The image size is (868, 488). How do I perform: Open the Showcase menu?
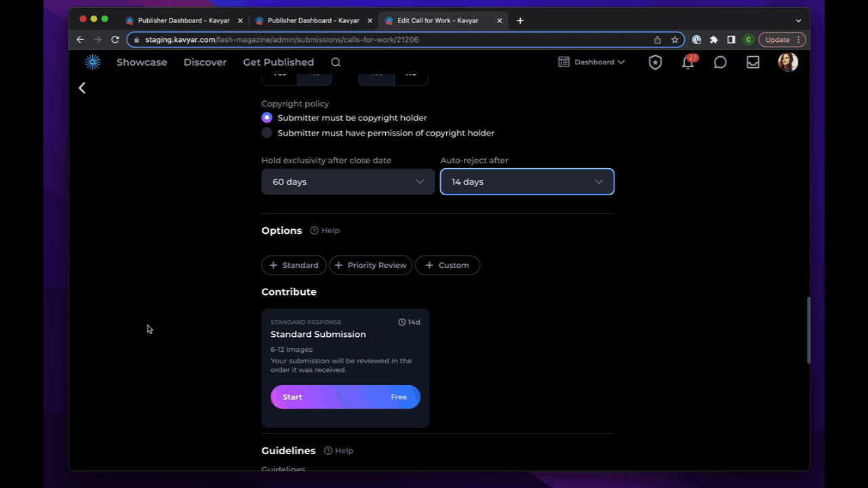142,62
